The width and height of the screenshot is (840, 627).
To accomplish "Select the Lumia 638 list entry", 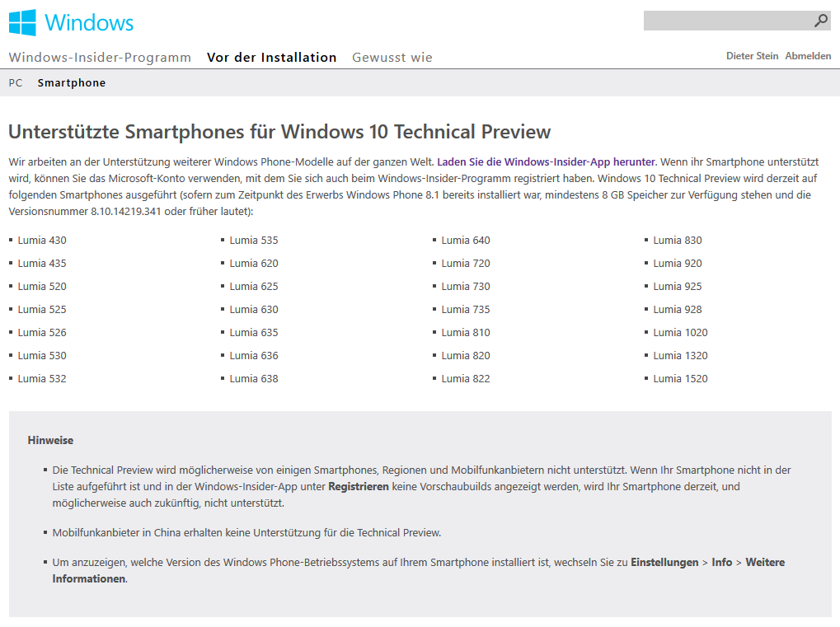I will point(254,378).
